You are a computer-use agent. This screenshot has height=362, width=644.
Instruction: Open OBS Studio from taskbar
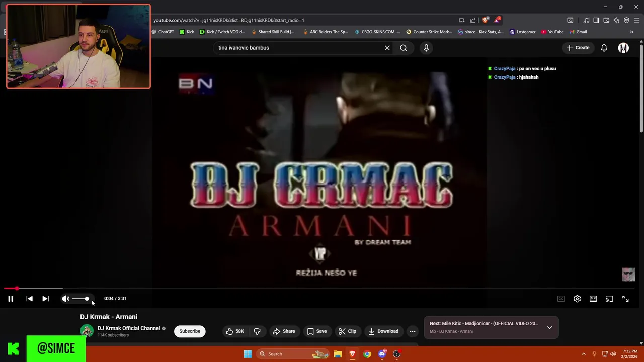[x=396, y=354]
